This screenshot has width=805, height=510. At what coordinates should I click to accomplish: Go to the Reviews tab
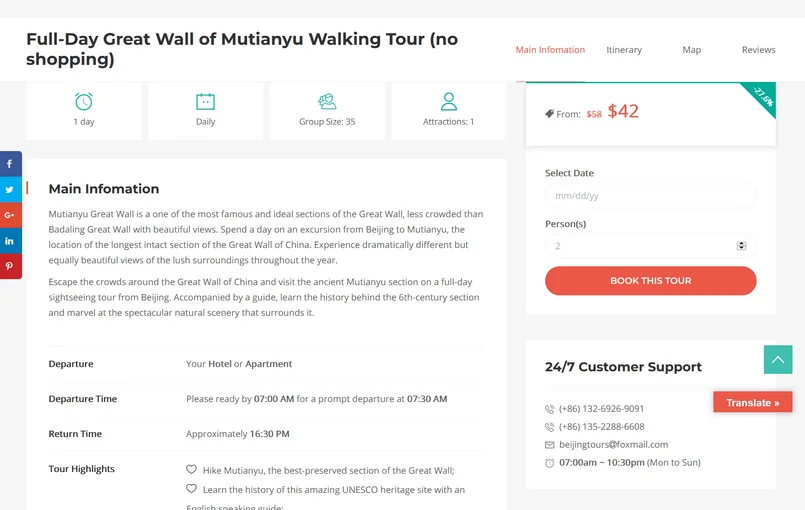(x=758, y=50)
